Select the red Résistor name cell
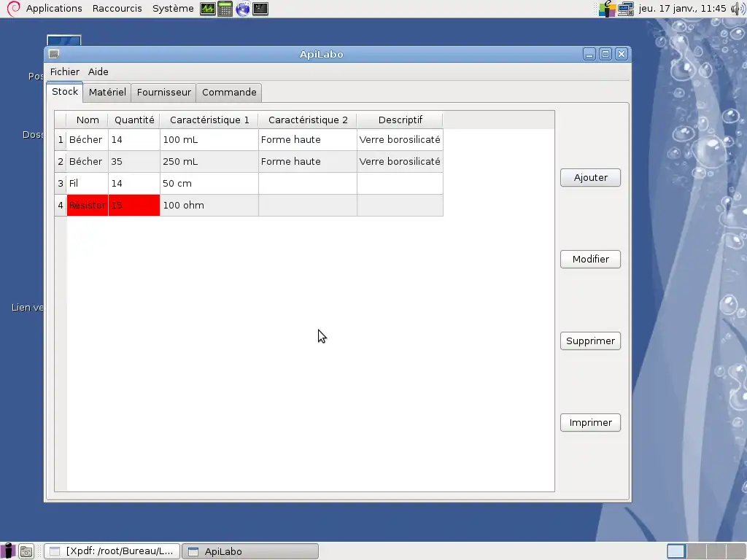Viewport: 747px width, 560px height. point(88,206)
